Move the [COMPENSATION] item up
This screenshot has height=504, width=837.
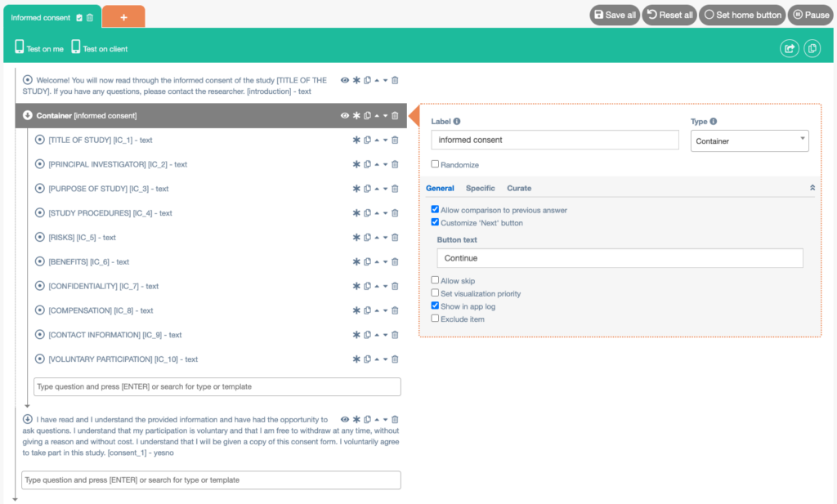pyautogui.click(x=377, y=310)
